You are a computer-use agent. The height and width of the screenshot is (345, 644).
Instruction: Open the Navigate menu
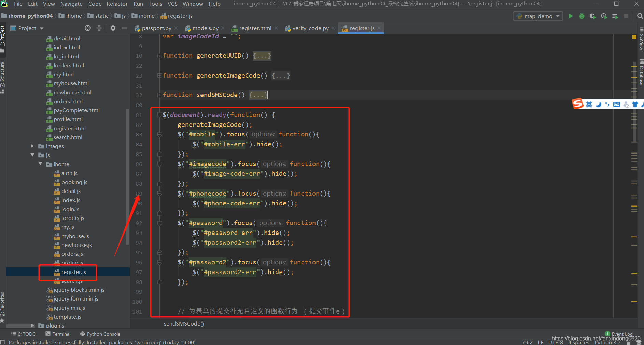(71, 4)
